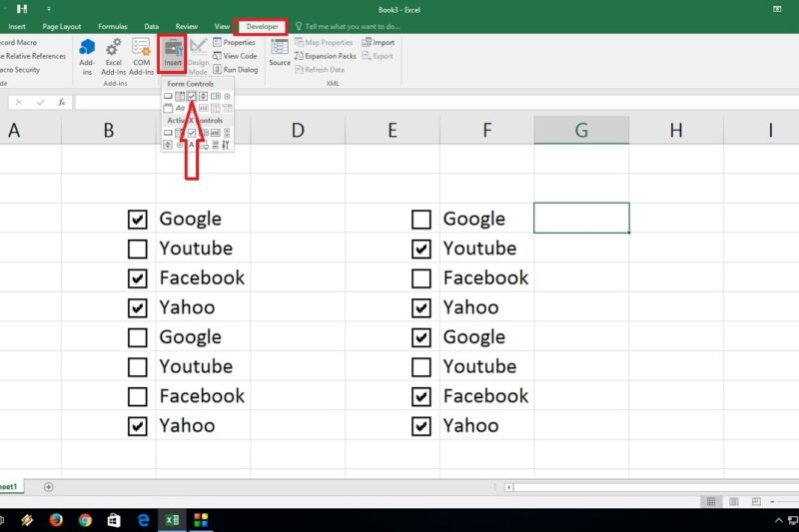Select the Form Controls check box control

point(191,96)
